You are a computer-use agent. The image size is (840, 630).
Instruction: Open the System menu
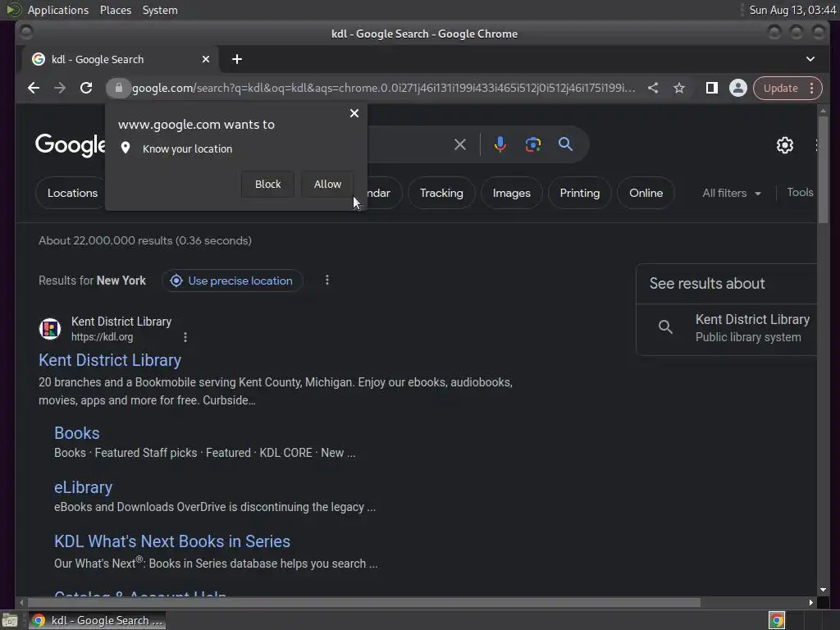pos(160,10)
